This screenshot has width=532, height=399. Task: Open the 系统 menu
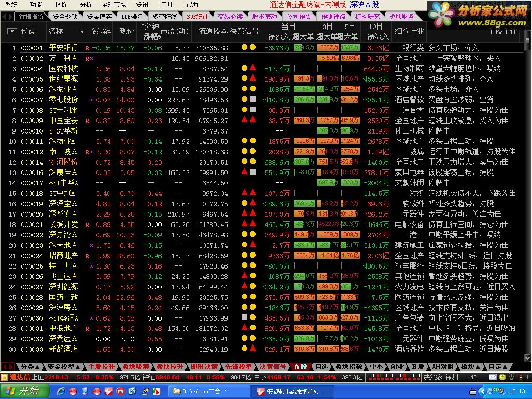[x=11, y=5]
